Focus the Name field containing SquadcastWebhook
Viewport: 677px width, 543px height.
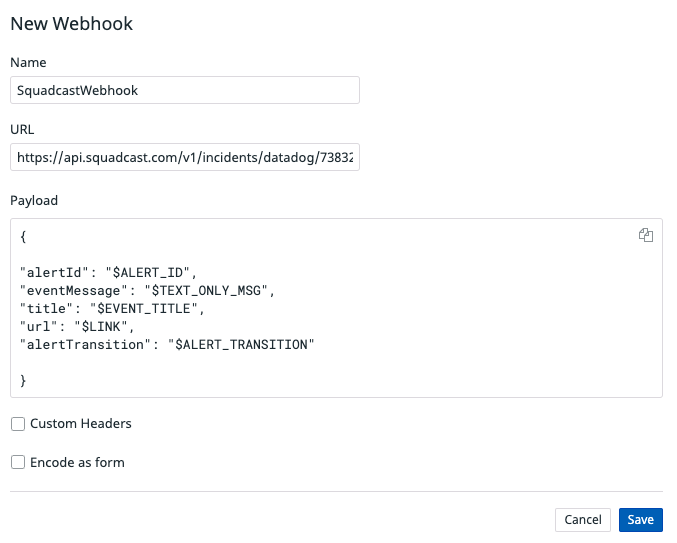(185, 90)
